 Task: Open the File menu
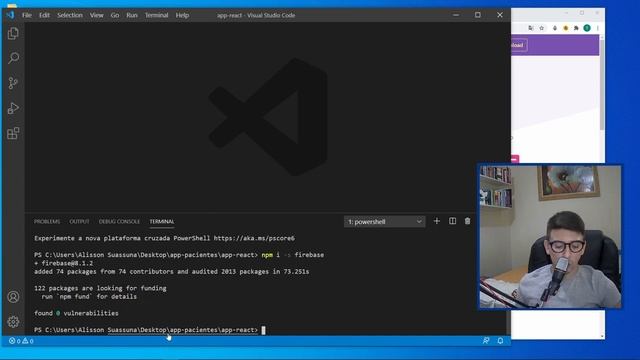point(27,15)
